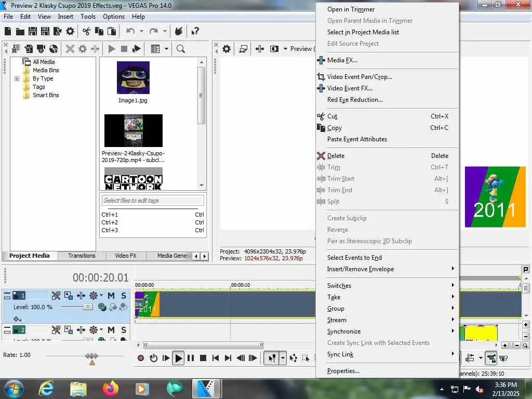532x399 pixels.
Task: Click the Record button in transport bar
Action: (x=141, y=358)
